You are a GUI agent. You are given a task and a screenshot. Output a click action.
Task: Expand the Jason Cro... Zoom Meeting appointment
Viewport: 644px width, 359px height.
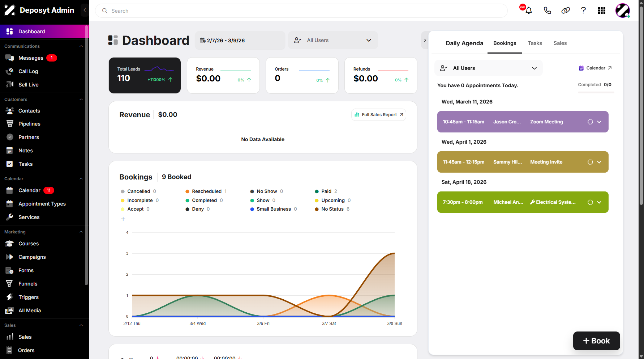[x=599, y=122]
